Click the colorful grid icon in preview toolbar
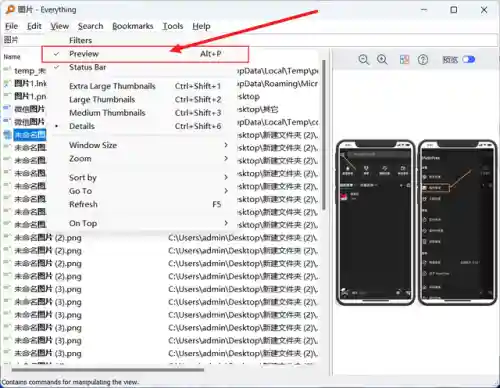Screen dimensions: 500x388 point(404,60)
